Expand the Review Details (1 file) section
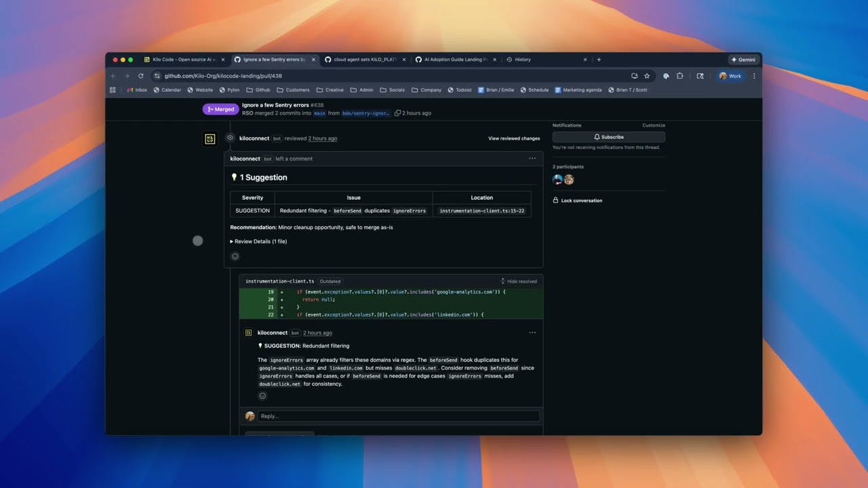868x488 pixels. tap(258, 241)
